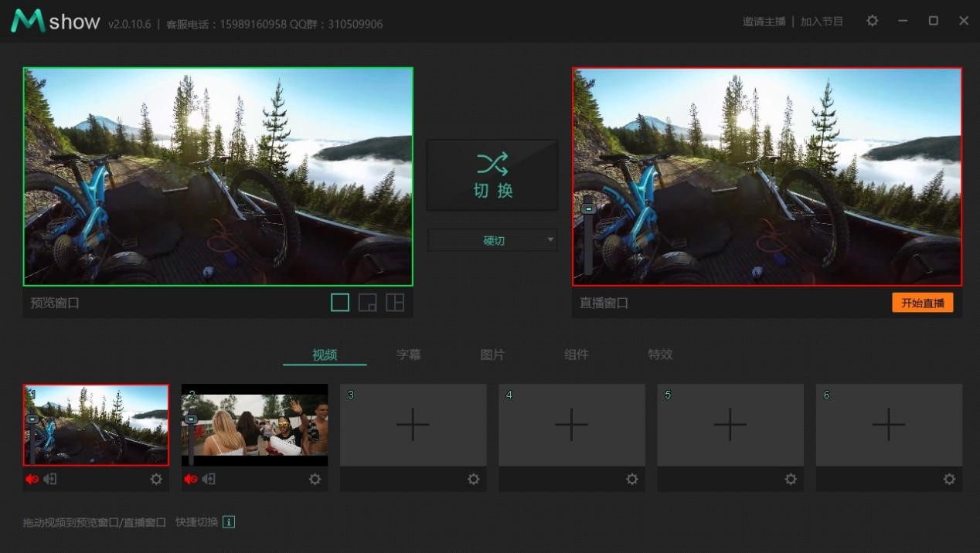
Task: Click the 快捷切换 info icon
Action: click(229, 522)
